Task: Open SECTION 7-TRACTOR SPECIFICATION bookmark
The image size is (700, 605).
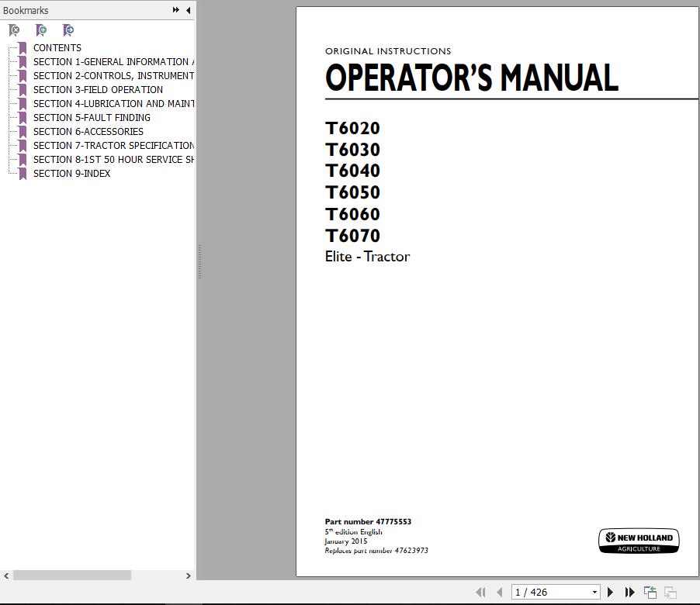Action: [x=113, y=146]
